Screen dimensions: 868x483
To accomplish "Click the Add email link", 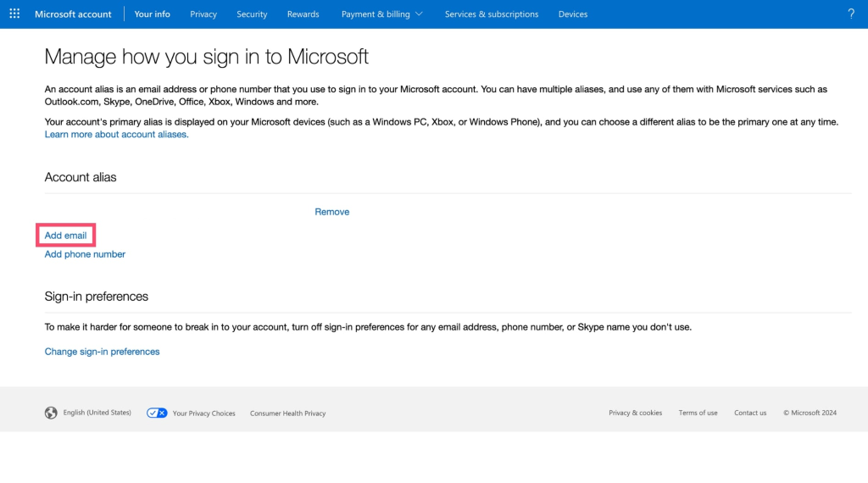I will coord(65,235).
